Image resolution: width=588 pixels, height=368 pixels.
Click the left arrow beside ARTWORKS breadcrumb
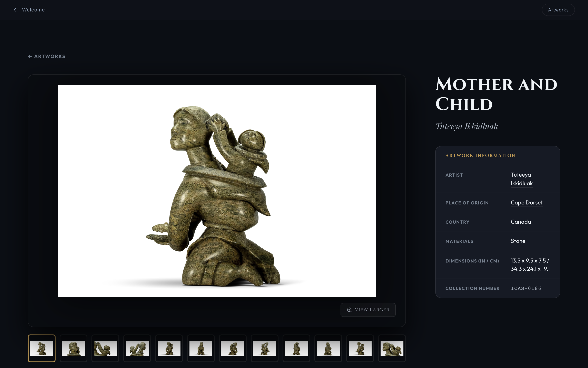tap(30, 56)
